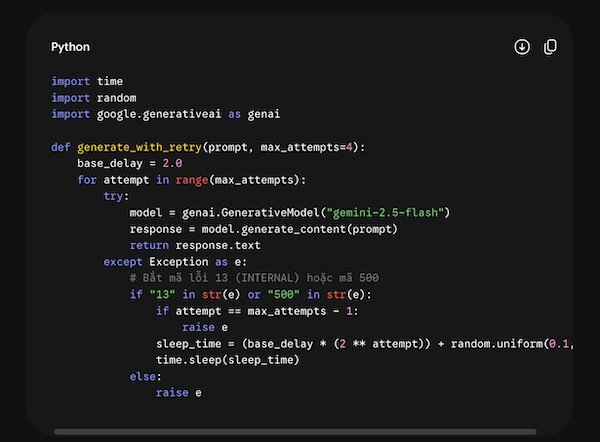Image resolution: width=600 pixels, height=442 pixels.
Task: Click the 'base_delay = 2.0' line
Action: pos(130,163)
